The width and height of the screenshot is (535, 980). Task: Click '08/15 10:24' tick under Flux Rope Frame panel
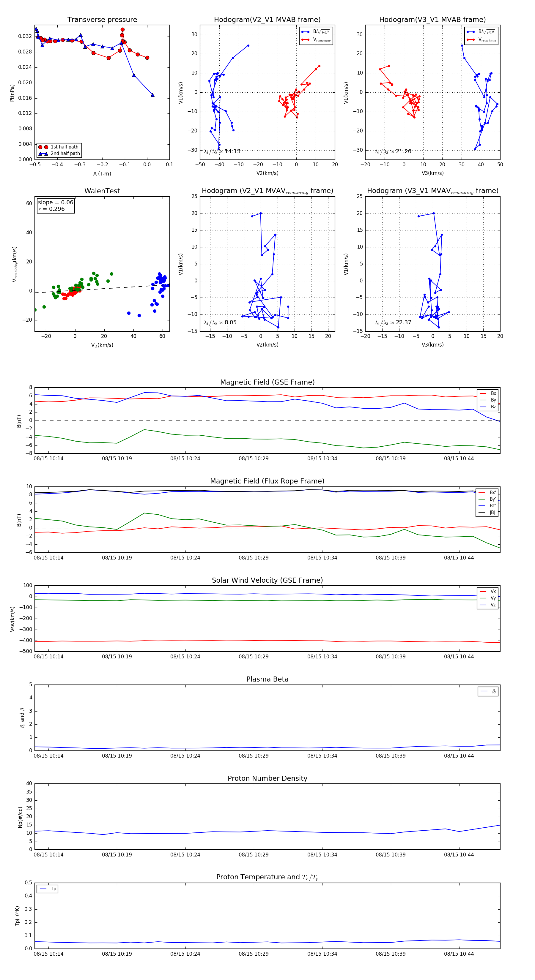click(185, 558)
